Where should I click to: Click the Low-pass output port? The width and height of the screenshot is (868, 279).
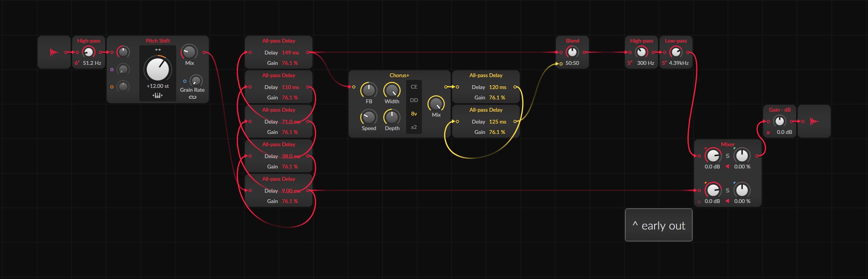[688, 52]
